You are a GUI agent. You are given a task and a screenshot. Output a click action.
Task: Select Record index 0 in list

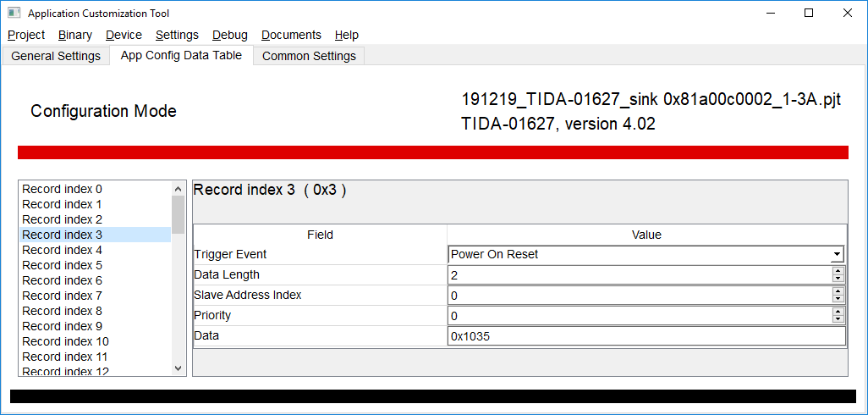coord(96,189)
